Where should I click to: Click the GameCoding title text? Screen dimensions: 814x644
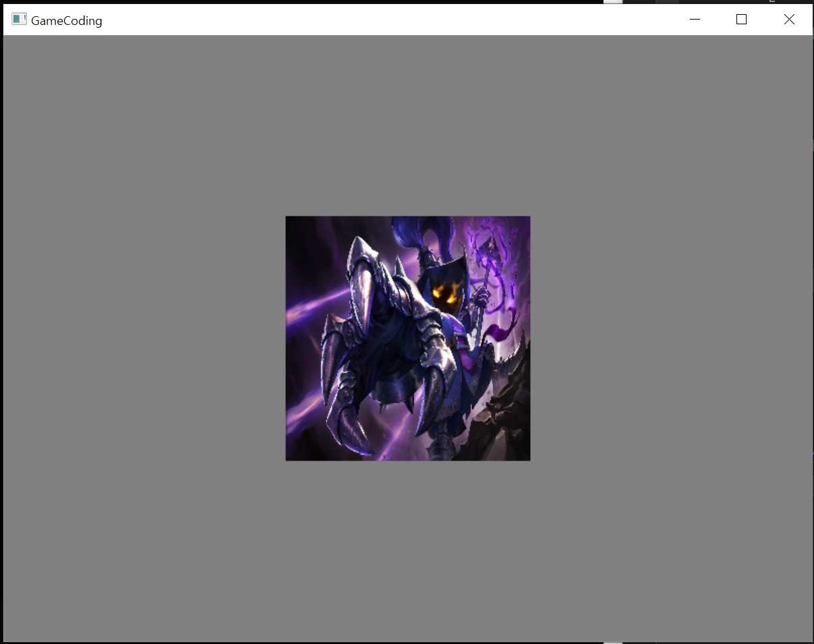(67, 21)
